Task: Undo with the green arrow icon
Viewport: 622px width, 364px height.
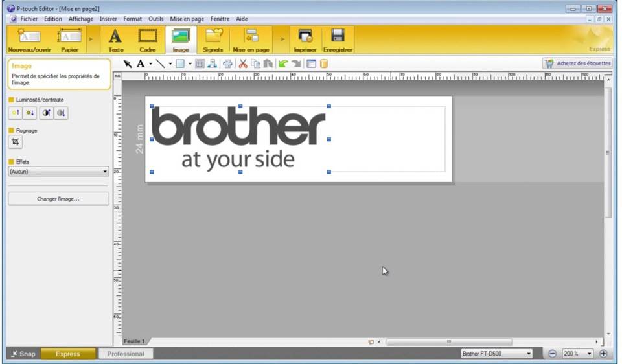Action: tap(283, 64)
